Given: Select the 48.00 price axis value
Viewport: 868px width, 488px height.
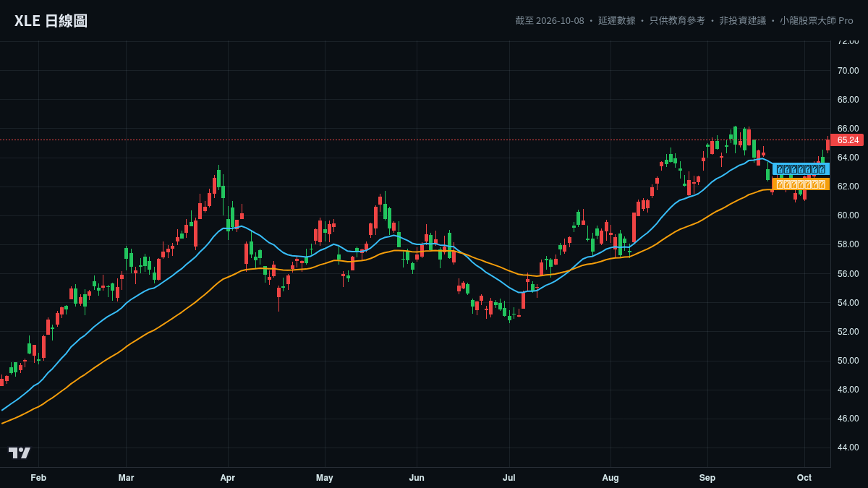Looking at the screenshot, I should [848, 390].
